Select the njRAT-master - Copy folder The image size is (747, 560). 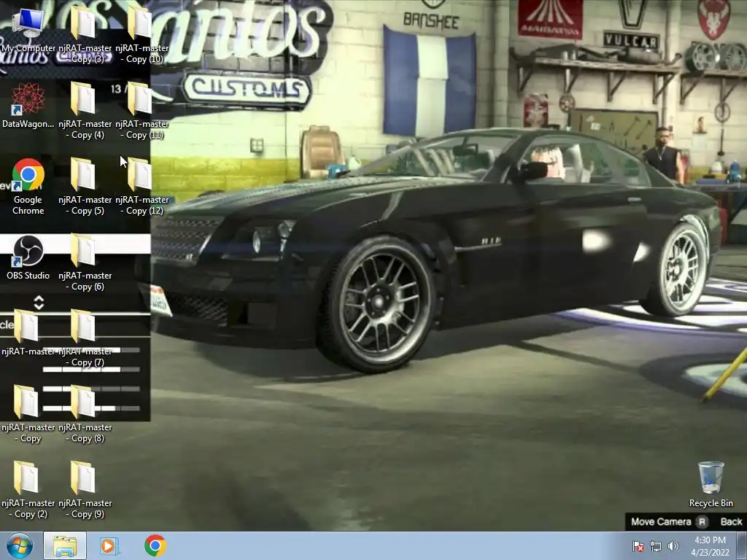28,414
